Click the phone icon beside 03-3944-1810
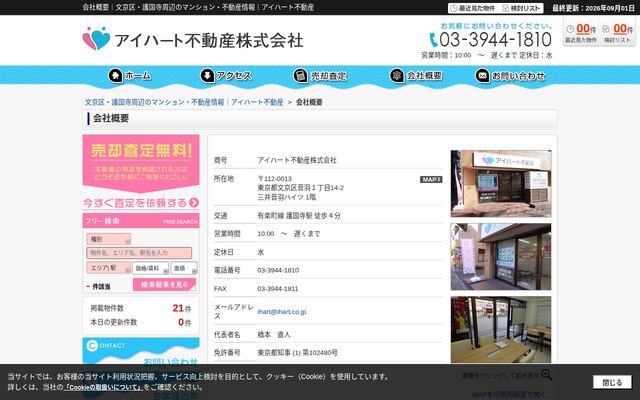This screenshot has height=400, width=640. tap(433, 40)
